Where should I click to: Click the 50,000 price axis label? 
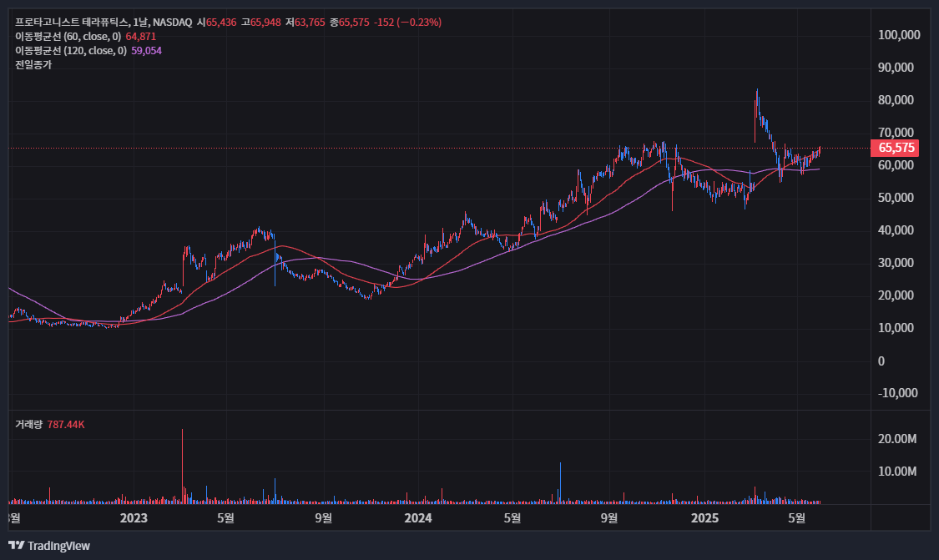pos(896,198)
